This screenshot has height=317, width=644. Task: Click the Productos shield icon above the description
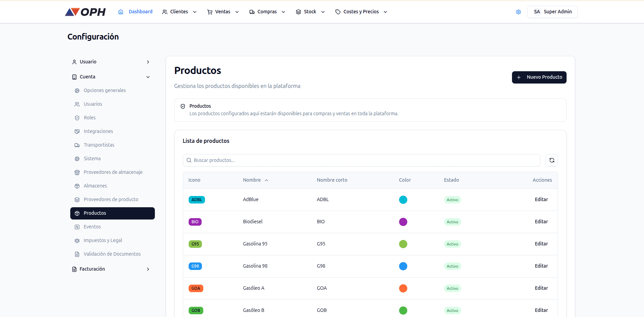click(x=183, y=106)
